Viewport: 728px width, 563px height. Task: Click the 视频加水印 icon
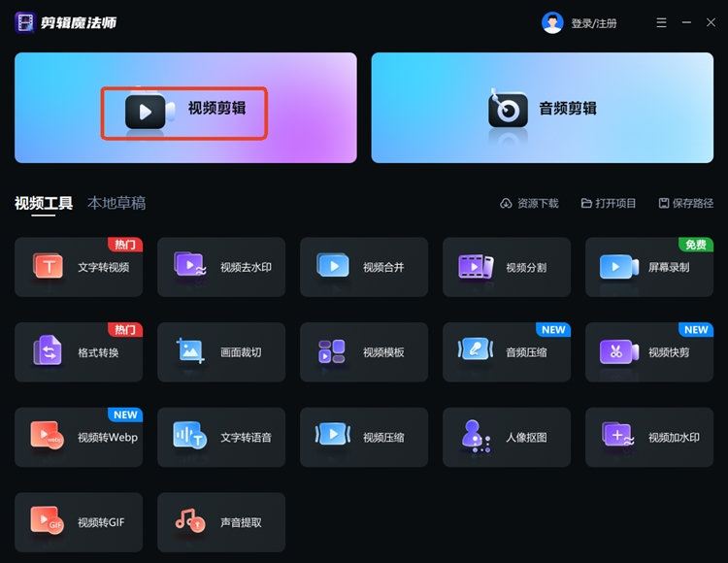coord(618,435)
